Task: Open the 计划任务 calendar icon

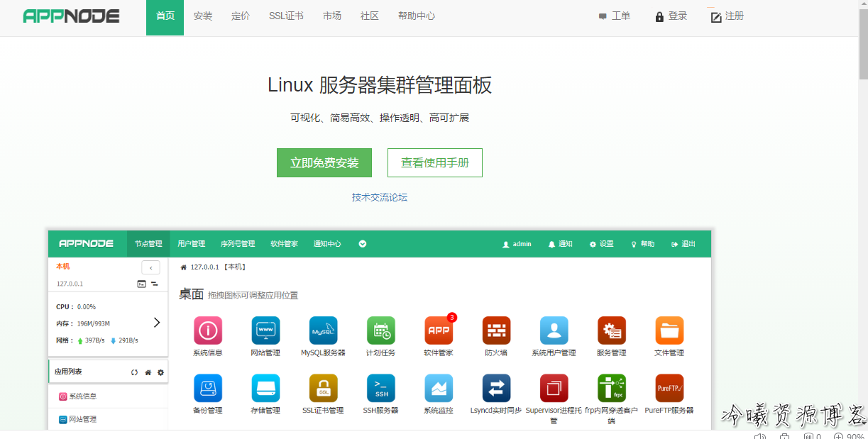Action: tap(381, 330)
